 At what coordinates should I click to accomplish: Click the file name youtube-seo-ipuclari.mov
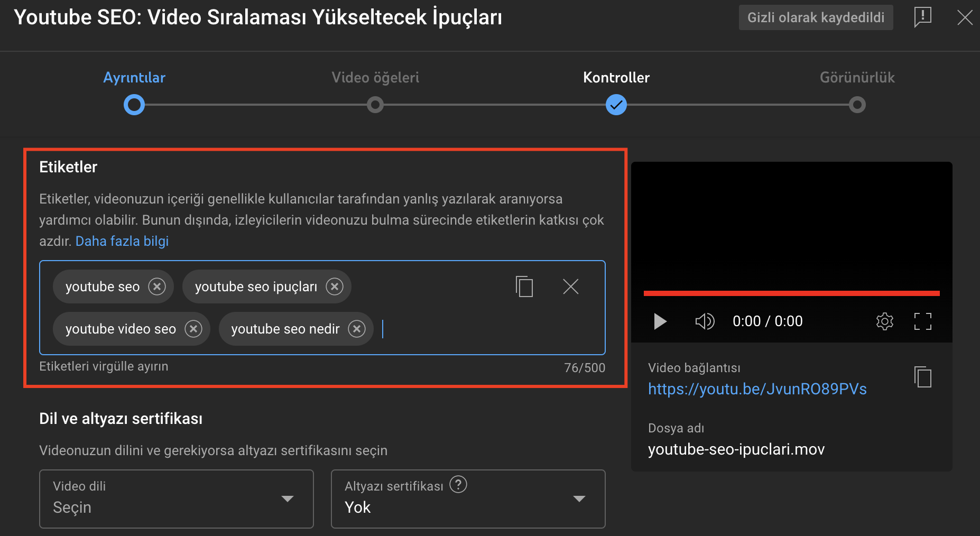pos(736,449)
